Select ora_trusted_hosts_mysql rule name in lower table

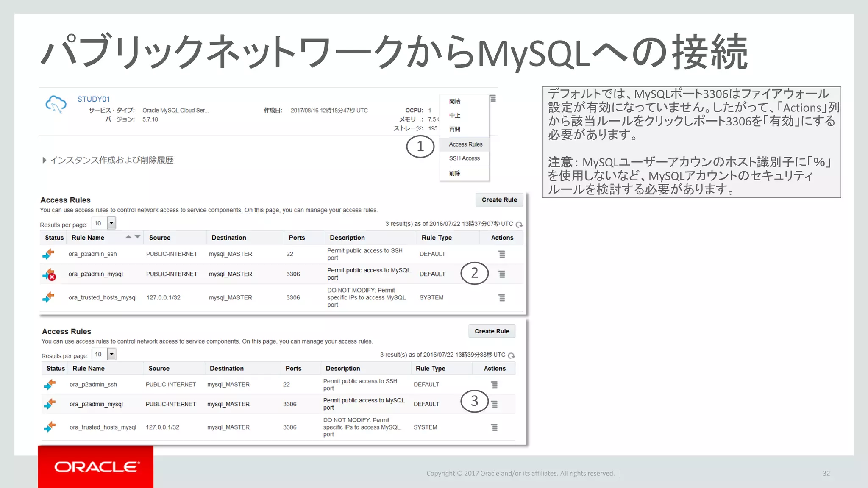tap(103, 427)
